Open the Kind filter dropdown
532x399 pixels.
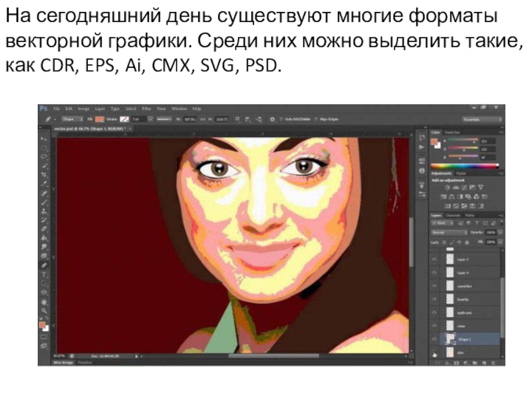coord(442,223)
